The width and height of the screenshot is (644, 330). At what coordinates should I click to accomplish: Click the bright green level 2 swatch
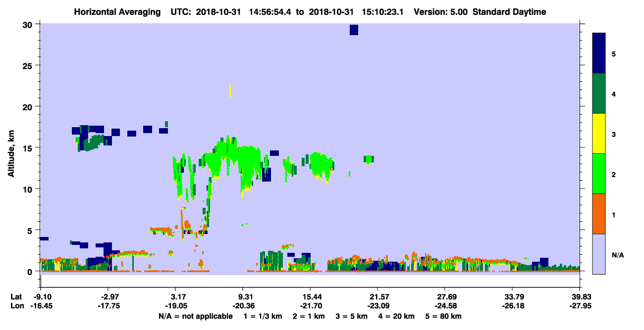(x=599, y=174)
